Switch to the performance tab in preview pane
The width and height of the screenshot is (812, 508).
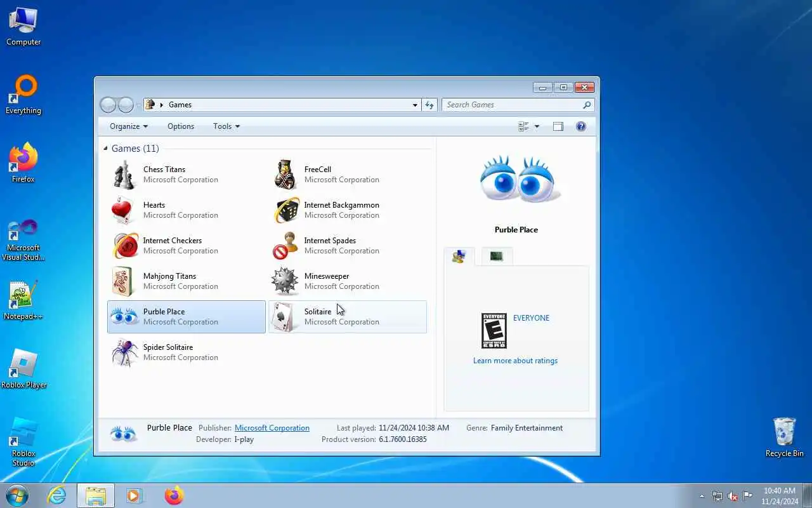coord(497,256)
